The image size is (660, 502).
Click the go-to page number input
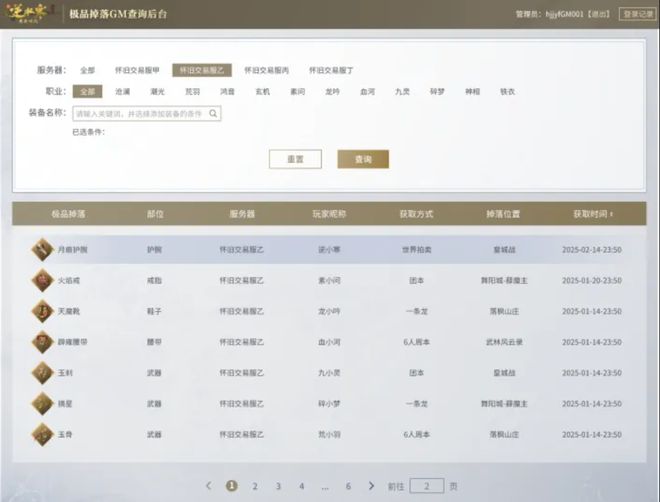click(427, 486)
